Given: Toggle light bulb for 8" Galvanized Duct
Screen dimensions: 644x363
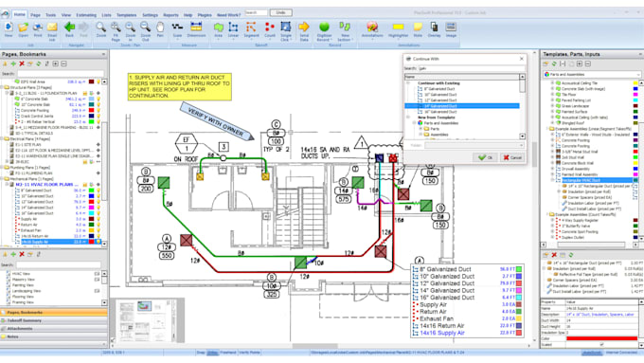Looking at the screenshot, I should click(x=98, y=191).
